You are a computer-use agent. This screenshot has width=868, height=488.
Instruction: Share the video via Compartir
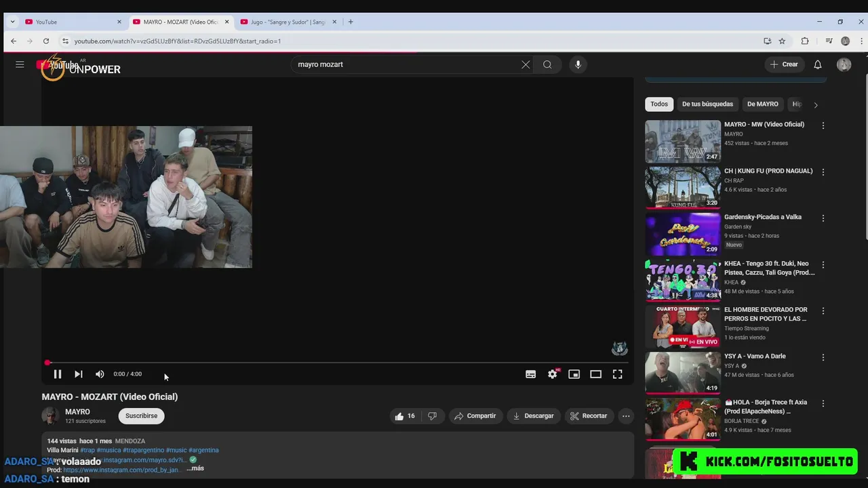coord(475,416)
